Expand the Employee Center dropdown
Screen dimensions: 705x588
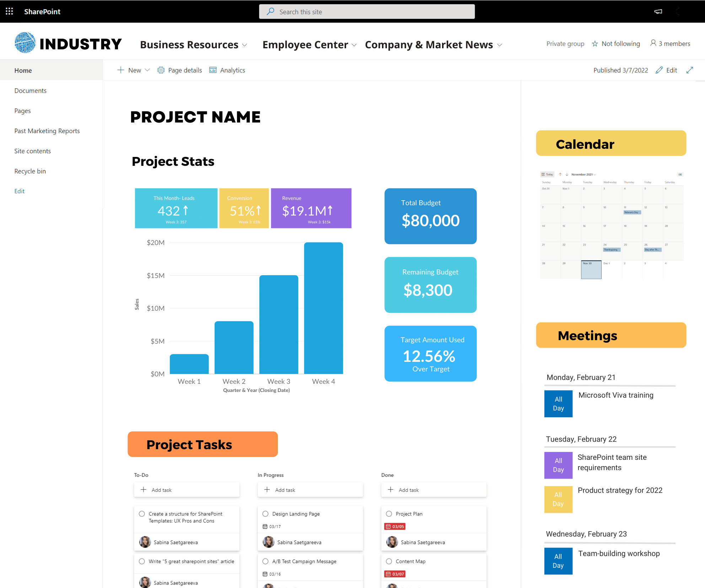pyautogui.click(x=354, y=45)
